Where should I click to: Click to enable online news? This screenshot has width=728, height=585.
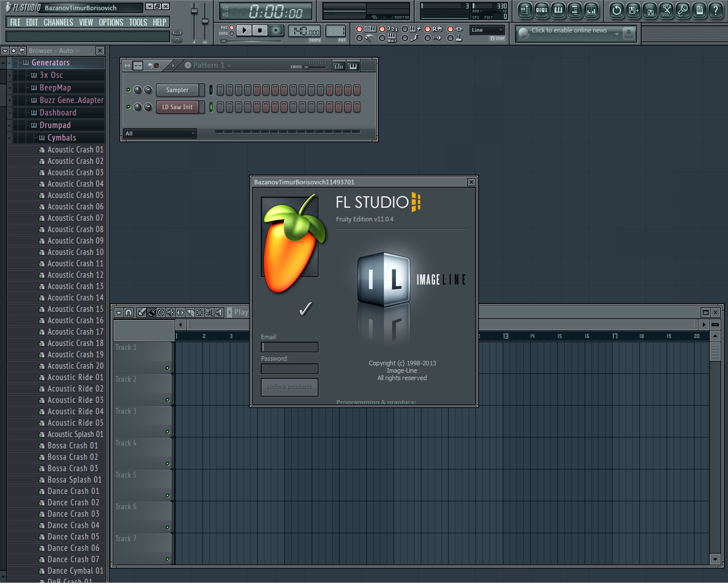coord(569,30)
